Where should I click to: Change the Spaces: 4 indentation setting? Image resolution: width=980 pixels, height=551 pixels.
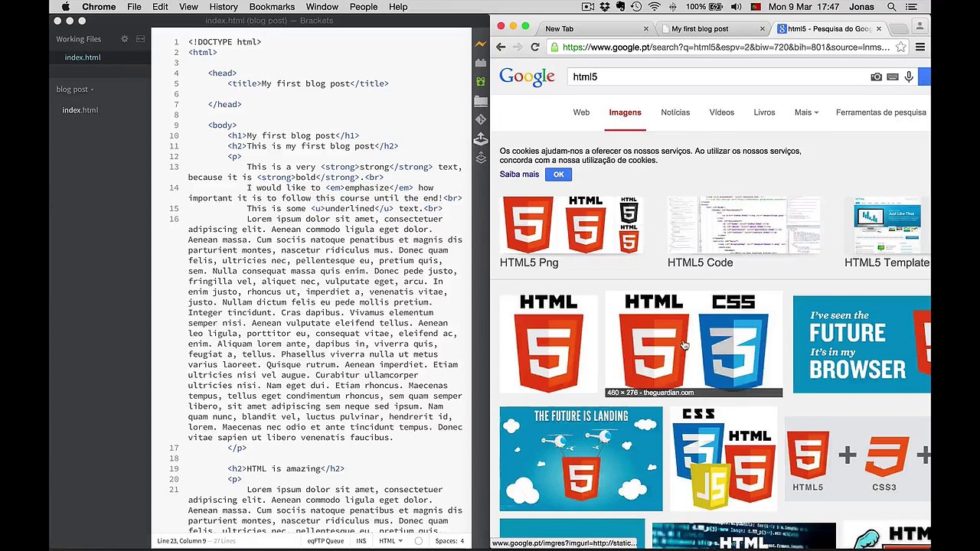(449, 541)
